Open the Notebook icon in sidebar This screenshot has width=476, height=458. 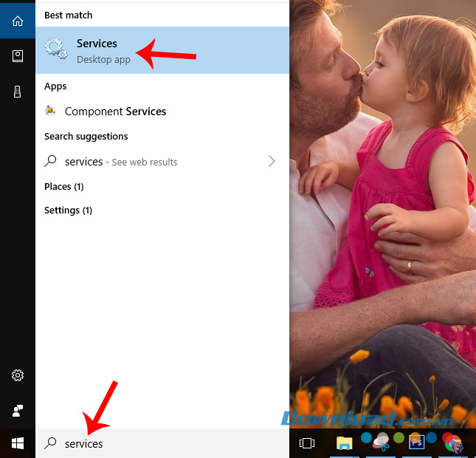18,56
